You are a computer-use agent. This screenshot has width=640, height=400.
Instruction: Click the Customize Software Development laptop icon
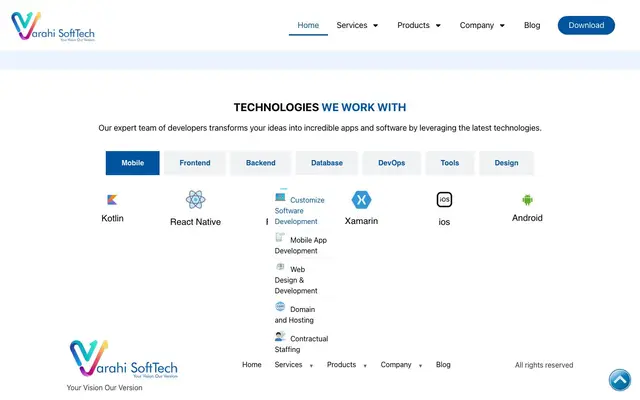tap(280, 197)
